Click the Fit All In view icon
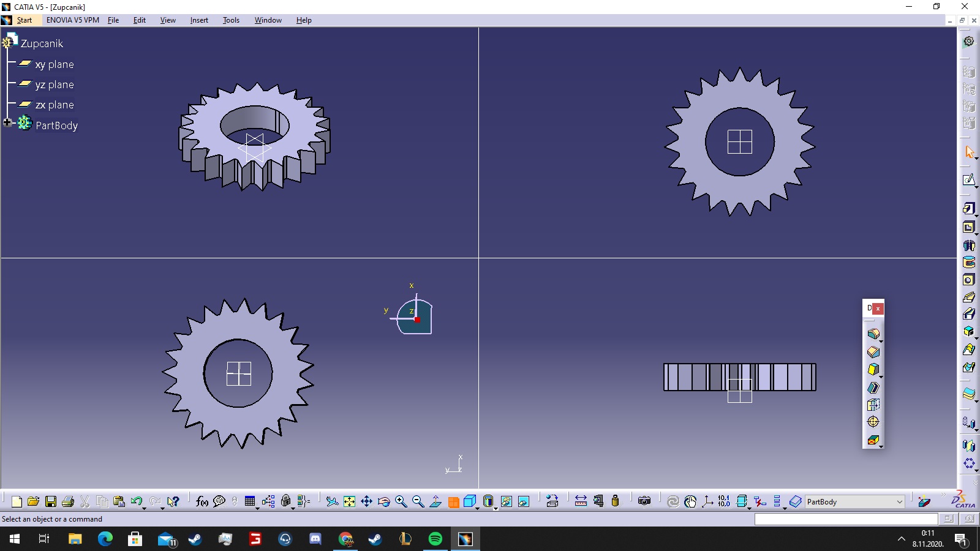 point(349,502)
